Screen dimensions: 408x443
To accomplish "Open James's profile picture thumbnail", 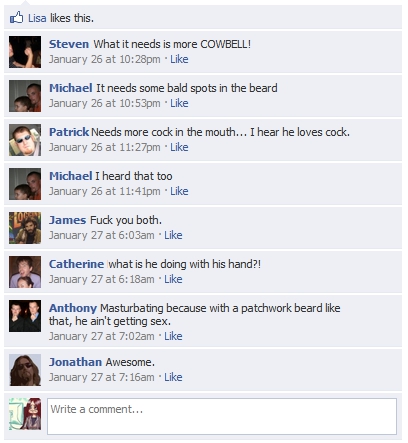I will point(25,228).
